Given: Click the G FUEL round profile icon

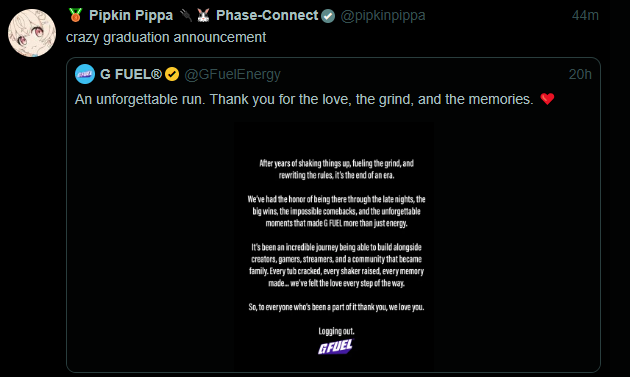Looking at the screenshot, I should [x=85, y=74].
